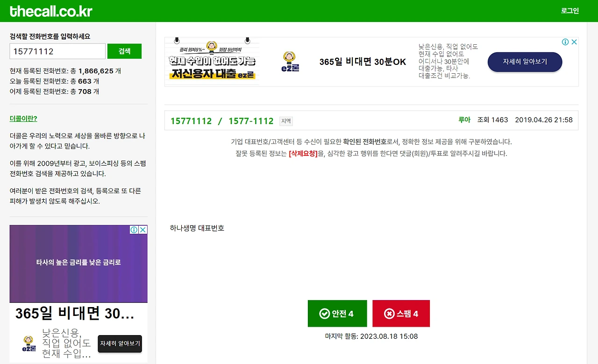The height and width of the screenshot is (364, 598).
Task: Click the author name 루아
Action: 464,120
